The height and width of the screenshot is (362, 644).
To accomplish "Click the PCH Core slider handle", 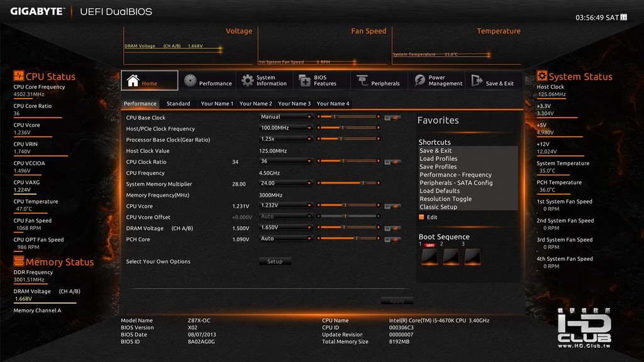I will click(357, 238).
